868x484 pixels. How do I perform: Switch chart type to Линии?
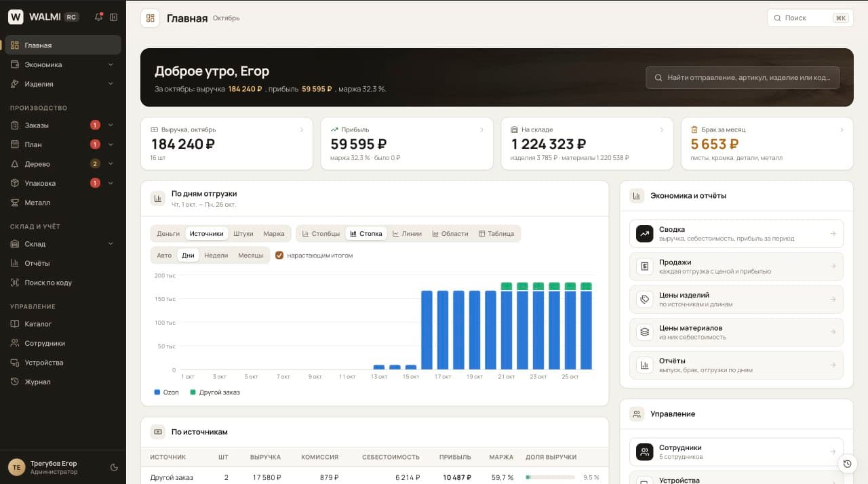click(x=407, y=233)
